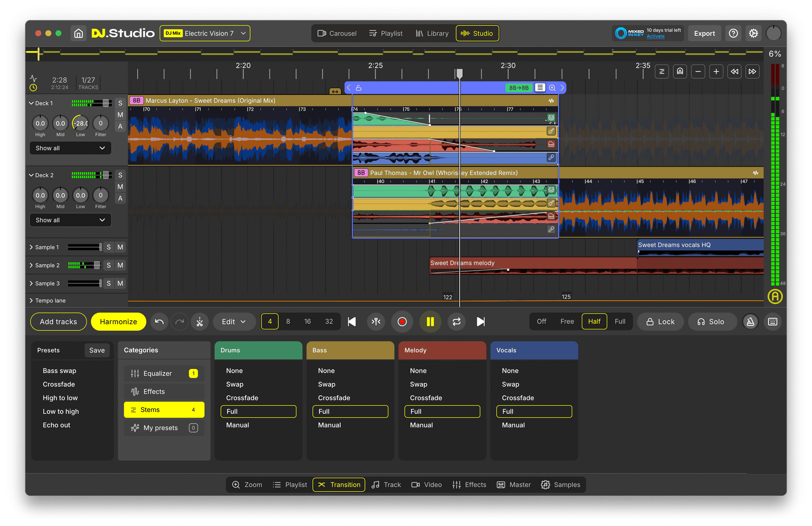Open Deck 1 Show all dropdown
The height and width of the screenshot is (526, 812).
70,148
